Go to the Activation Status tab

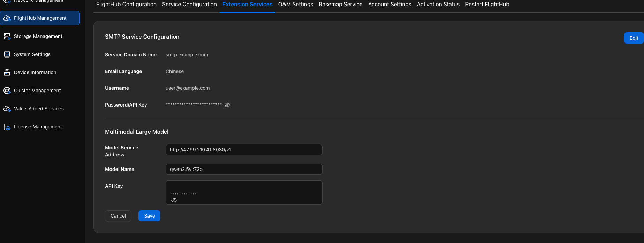click(x=438, y=5)
